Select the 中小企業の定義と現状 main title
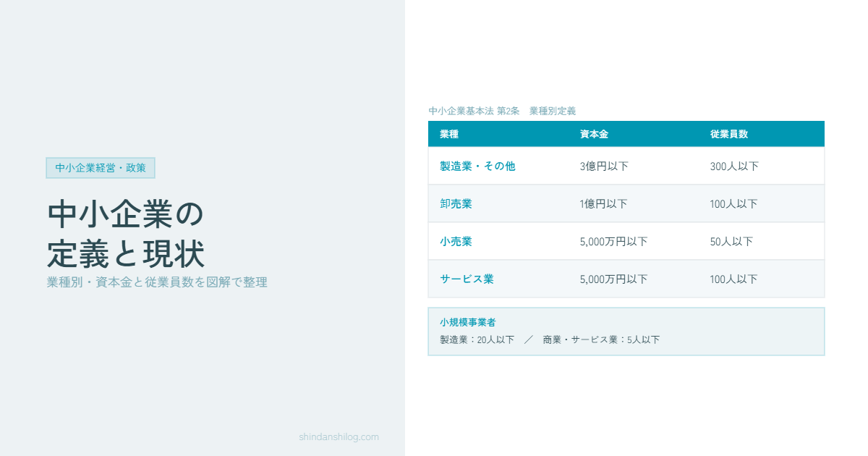This screenshot has height=456, width=868. click(x=126, y=234)
